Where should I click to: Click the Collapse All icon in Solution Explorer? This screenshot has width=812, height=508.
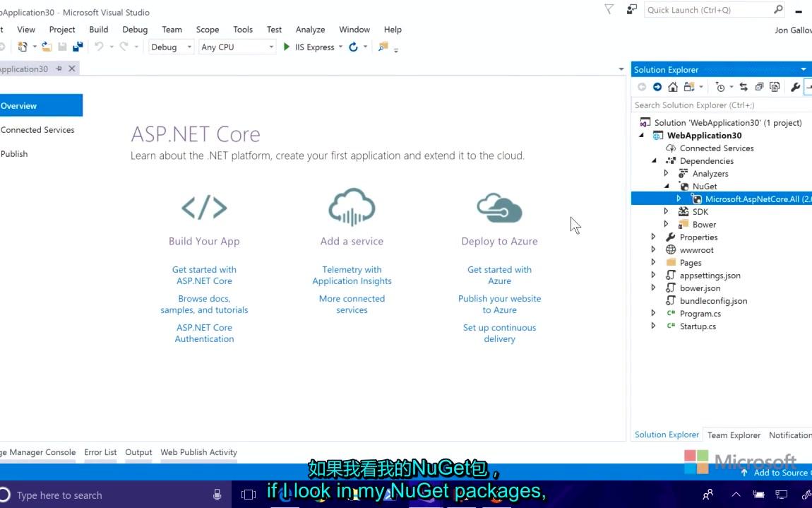pyautogui.click(x=759, y=86)
